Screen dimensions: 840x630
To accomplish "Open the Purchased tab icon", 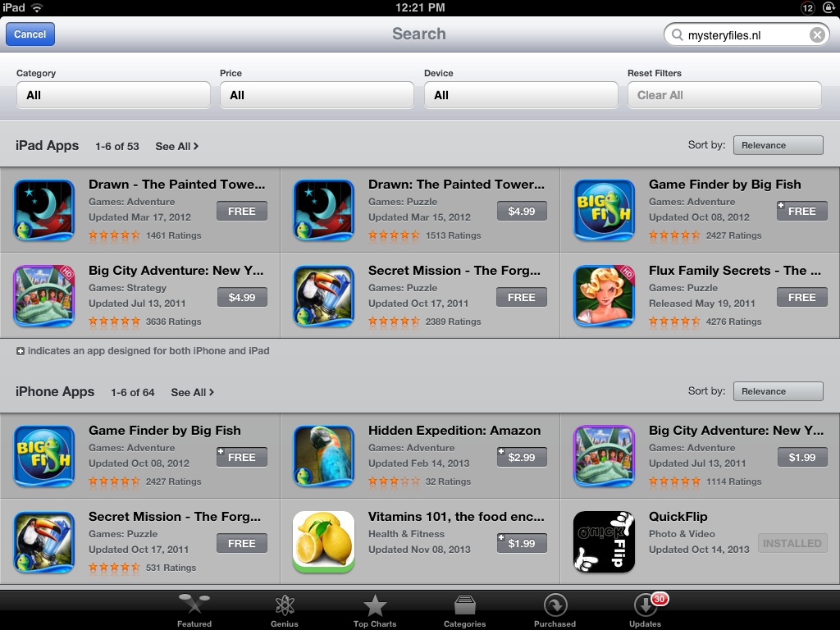I will [555, 610].
